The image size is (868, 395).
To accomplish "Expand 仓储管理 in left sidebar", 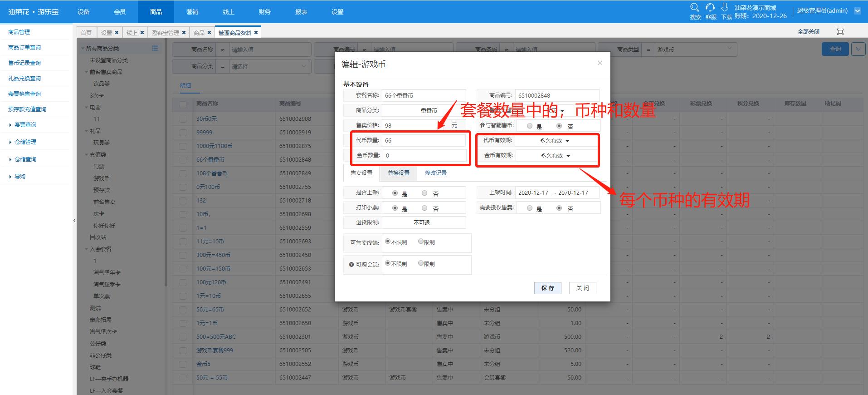I will click(25, 142).
